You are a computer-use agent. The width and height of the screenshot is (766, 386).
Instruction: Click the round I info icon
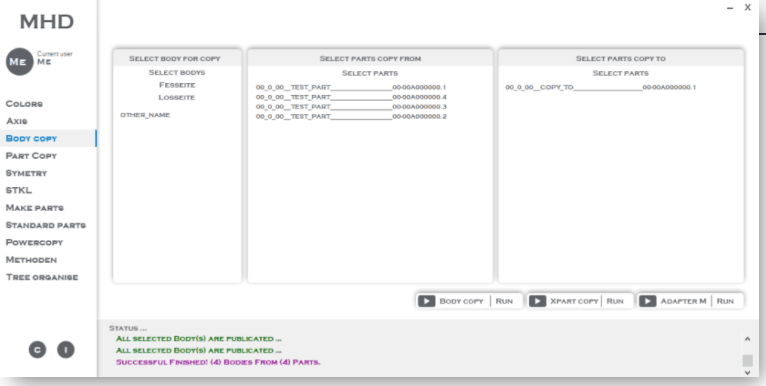[x=66, y=350]
